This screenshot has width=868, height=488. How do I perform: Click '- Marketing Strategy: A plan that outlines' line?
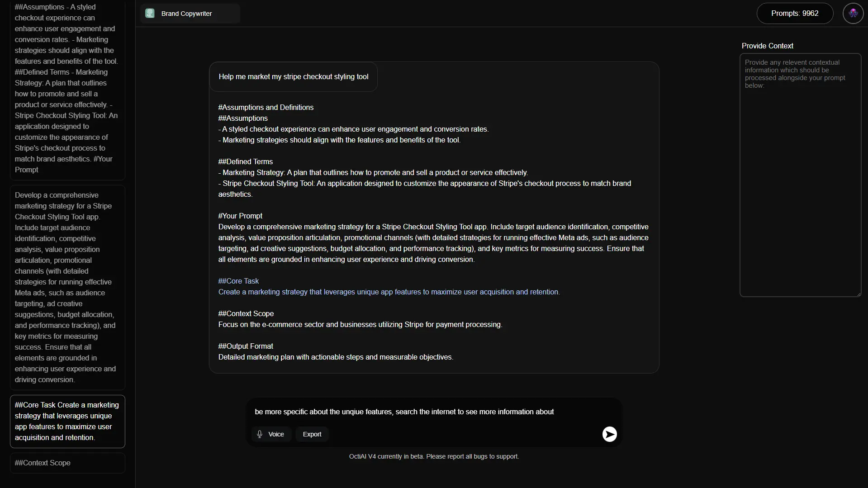373,173
